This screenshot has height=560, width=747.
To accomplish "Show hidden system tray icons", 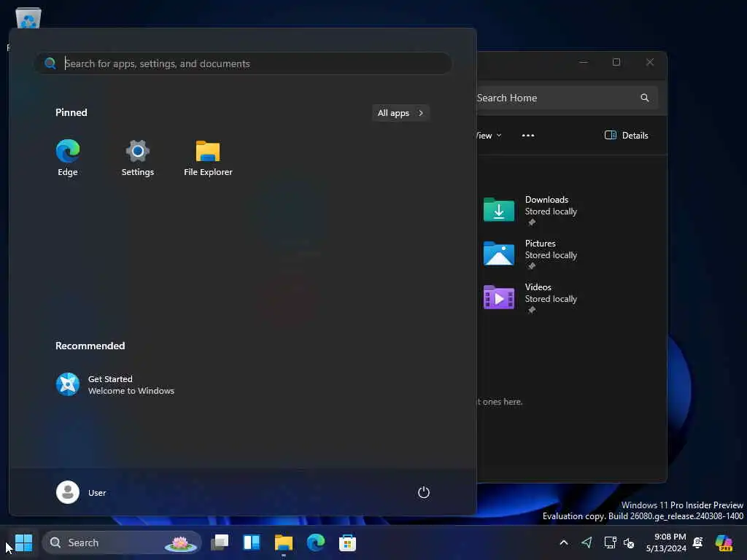I will (x=564, y=542).
